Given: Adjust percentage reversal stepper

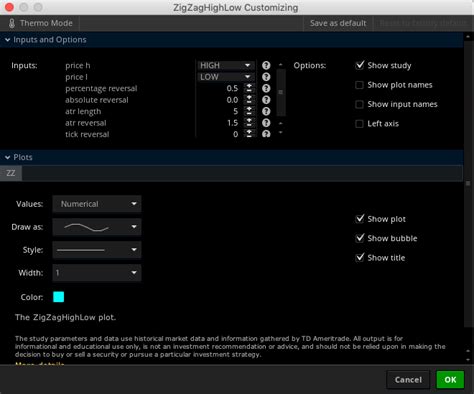Looking at the screenshot, I should coord(249,88).
